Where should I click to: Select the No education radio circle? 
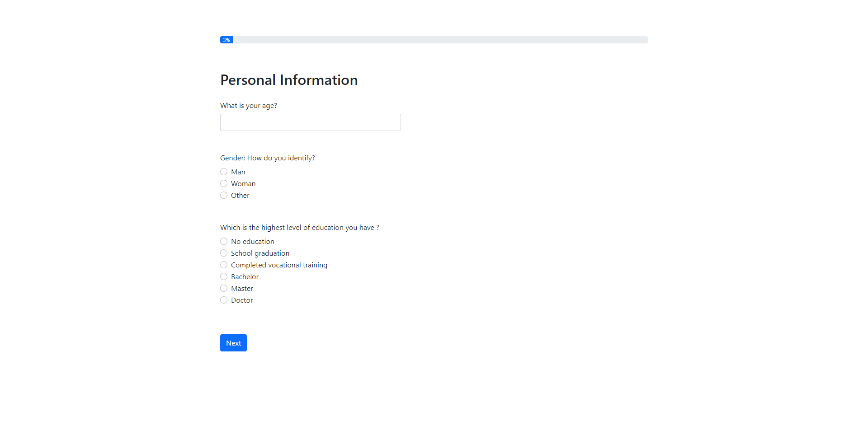[224, 241]
